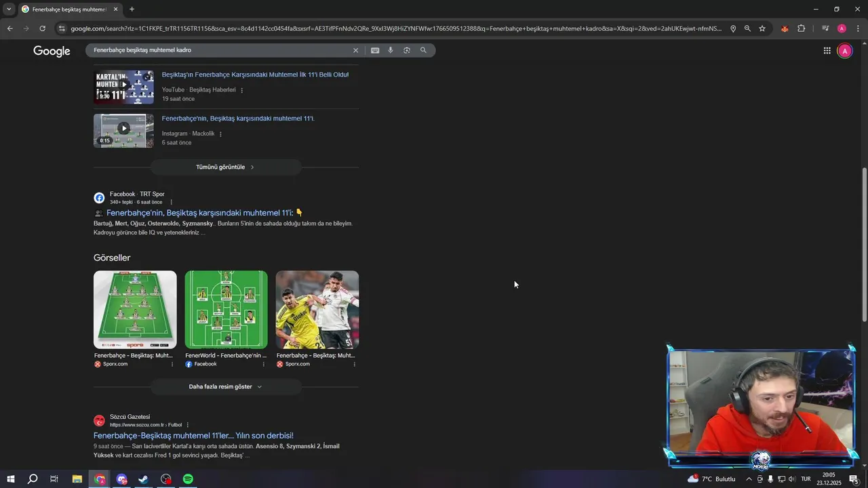
Task: Reload the current page
Action: coord(42,28)
